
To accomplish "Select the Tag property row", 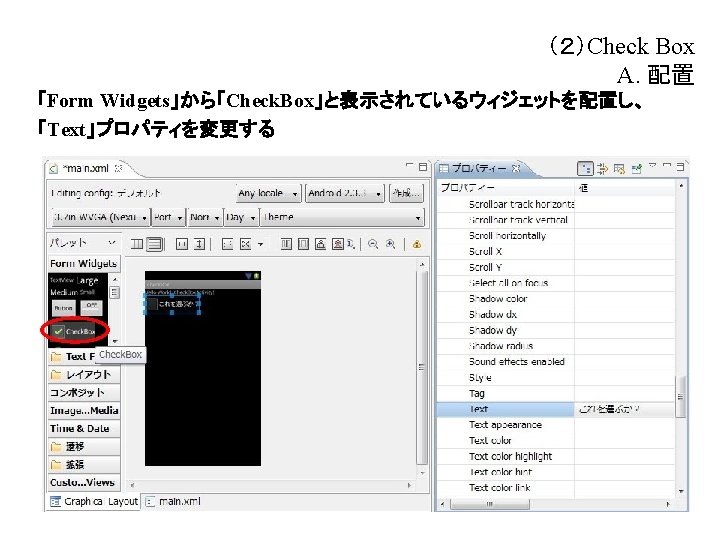I will pos(555,394).
